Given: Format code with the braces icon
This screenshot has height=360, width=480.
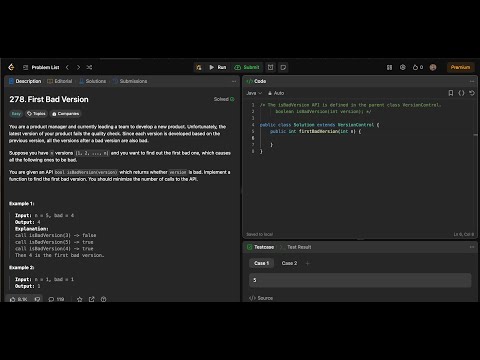Looking at the screenshot, I should (461, 93).
